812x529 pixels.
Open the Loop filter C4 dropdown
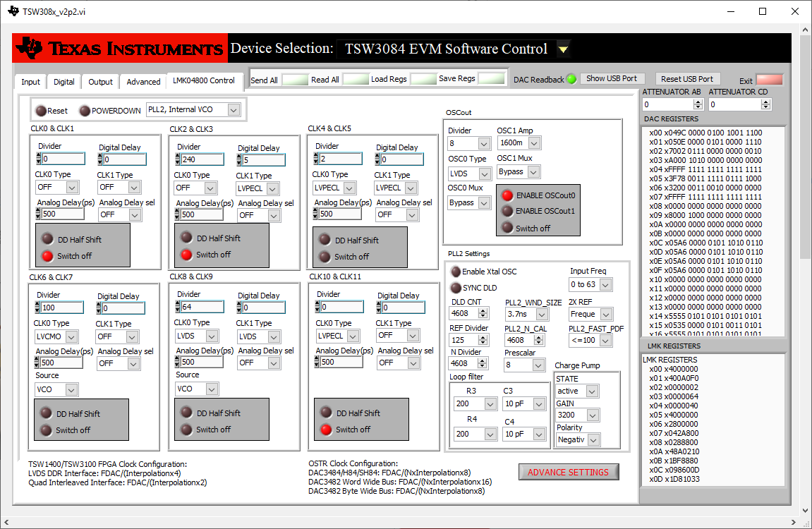tap(539, 434)
